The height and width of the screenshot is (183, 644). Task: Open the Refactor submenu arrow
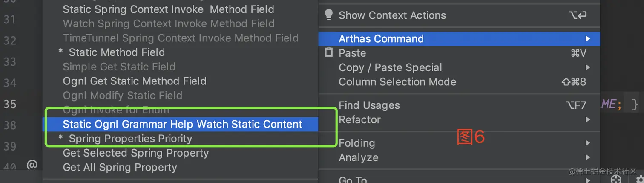[588, 120]
